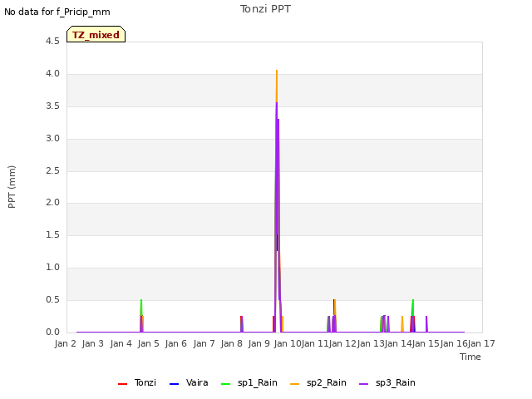Image resolution: width=532 pixels, height=399 pixels.
Task: Click the Time x-axis title
Action: click(x=470, y=357)
